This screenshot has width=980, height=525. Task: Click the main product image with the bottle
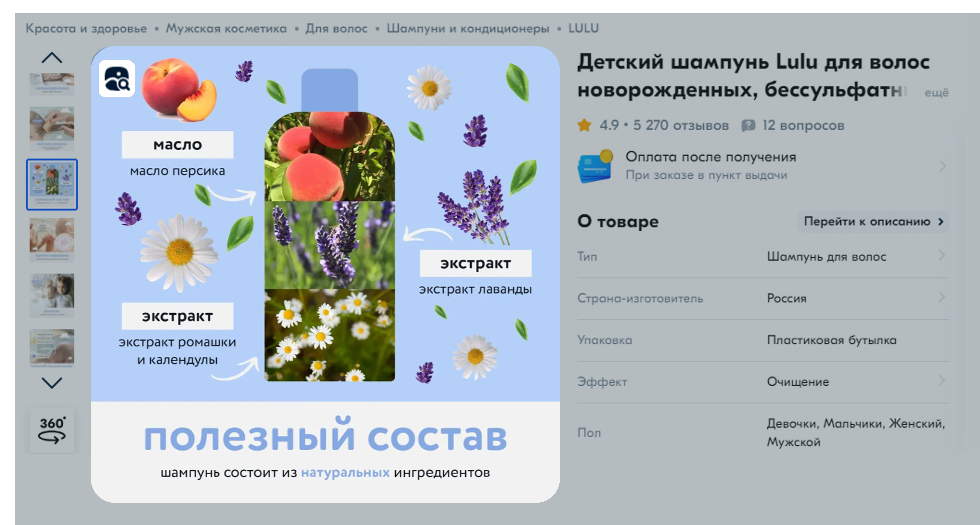tap(325, 274)
